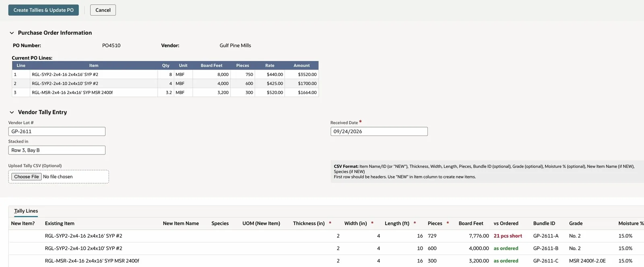644x267 pixels.
Task: Click board feet value 4,000.00 in tally
Action: [479, 249]
